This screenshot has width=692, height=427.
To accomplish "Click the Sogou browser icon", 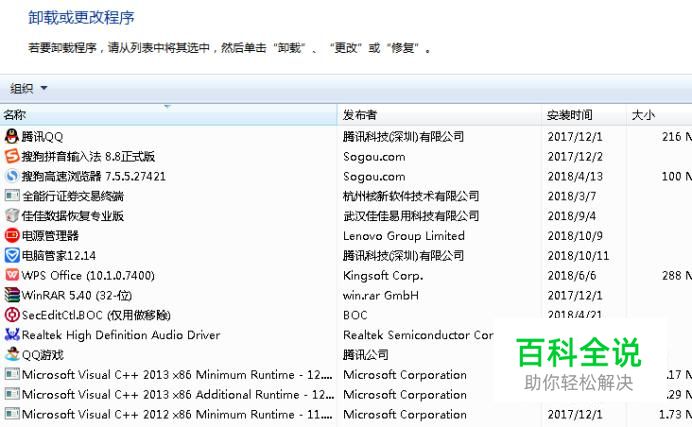I will [11, 176].
